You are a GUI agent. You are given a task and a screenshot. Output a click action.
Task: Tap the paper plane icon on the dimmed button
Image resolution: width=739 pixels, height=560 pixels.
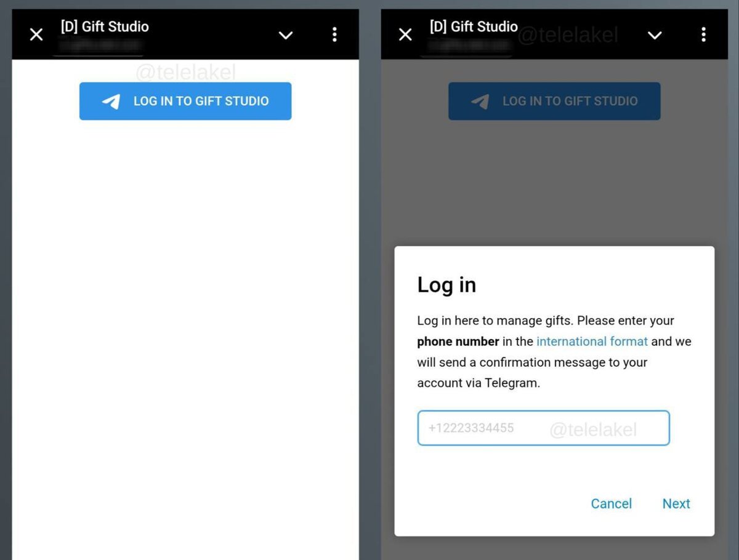pyautogui.click(x=480, y=102)
